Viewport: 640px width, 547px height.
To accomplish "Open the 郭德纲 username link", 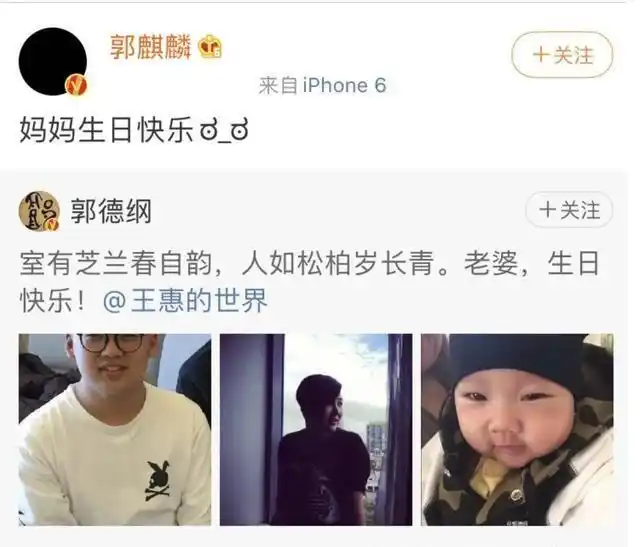I will point(111,211).
